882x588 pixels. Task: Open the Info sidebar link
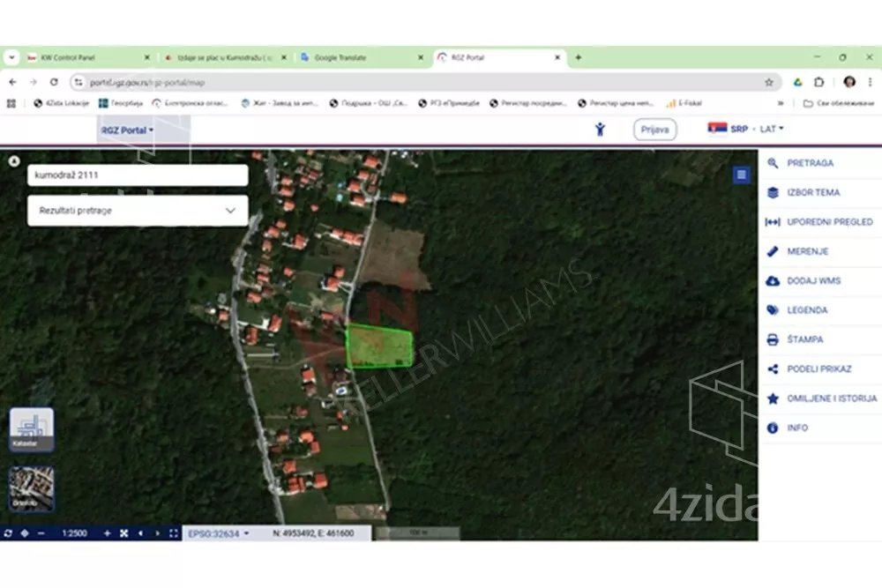click(x=796, y=428)
